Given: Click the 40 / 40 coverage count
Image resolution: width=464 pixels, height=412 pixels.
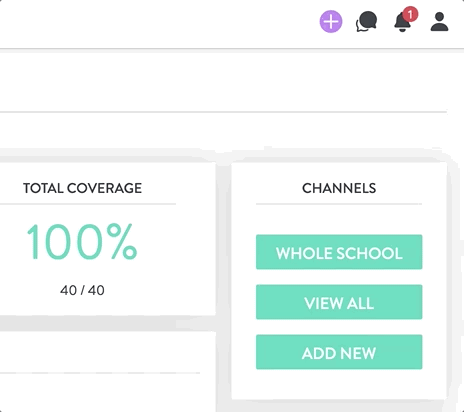Looking at the screenshot, I should click(82, 290).
